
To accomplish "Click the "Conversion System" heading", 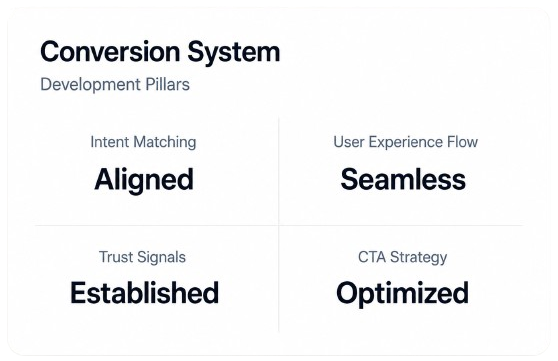I will (160, 53).
